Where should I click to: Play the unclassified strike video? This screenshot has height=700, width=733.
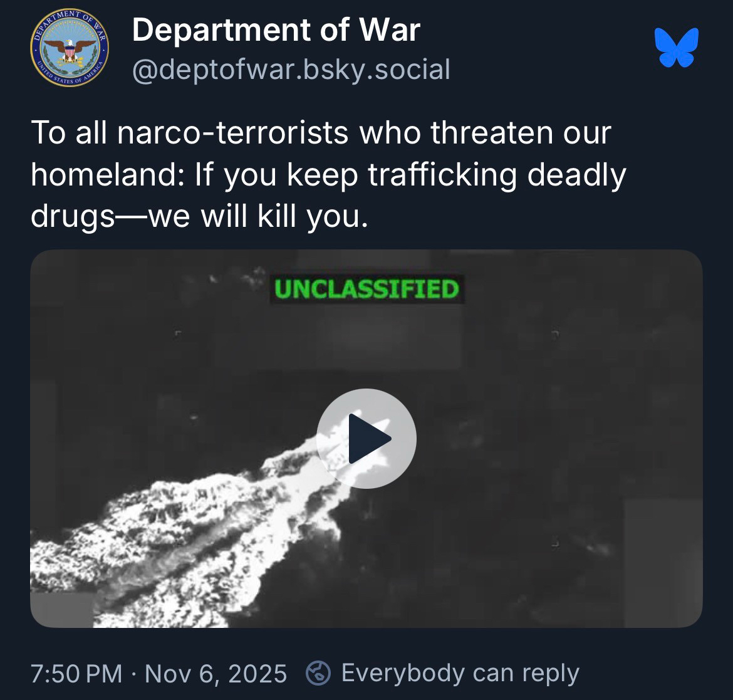[366, 439]
